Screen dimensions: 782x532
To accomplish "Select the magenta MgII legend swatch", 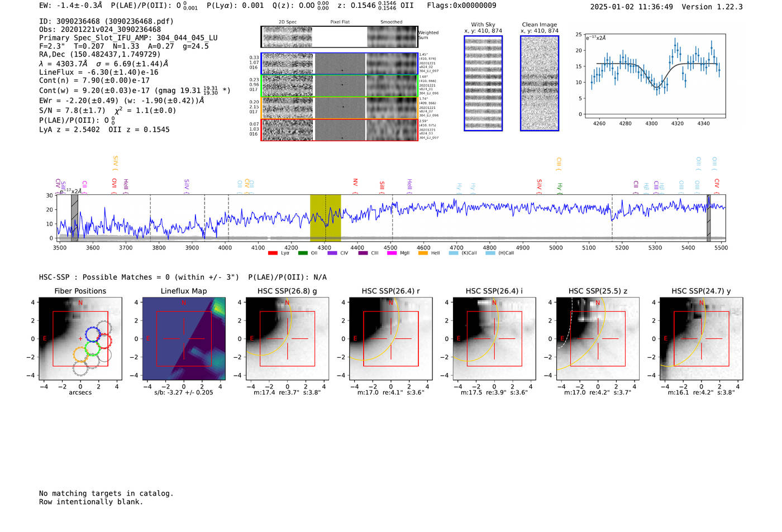I will [392, 253].
